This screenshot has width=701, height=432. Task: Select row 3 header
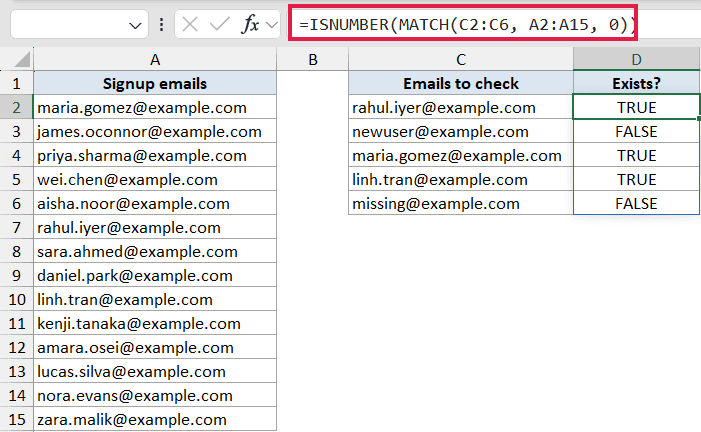(x=17, y=131)
